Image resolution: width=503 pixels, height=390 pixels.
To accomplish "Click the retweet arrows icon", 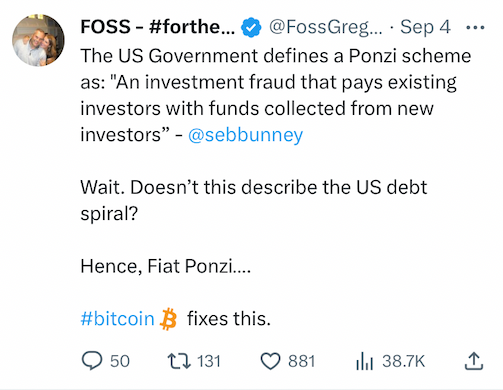I will pyautogui.click(x=179, y=361).
